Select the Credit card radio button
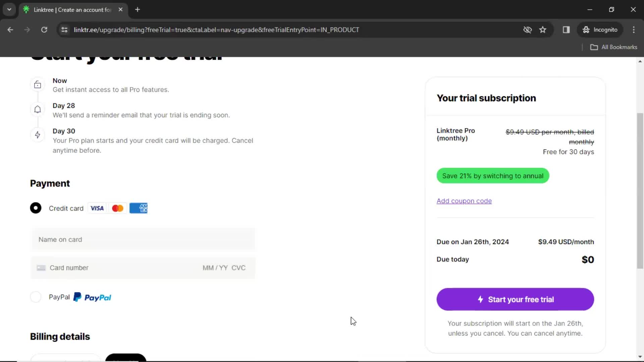Viewport: 644px width, 362px height. click(36, 208)
